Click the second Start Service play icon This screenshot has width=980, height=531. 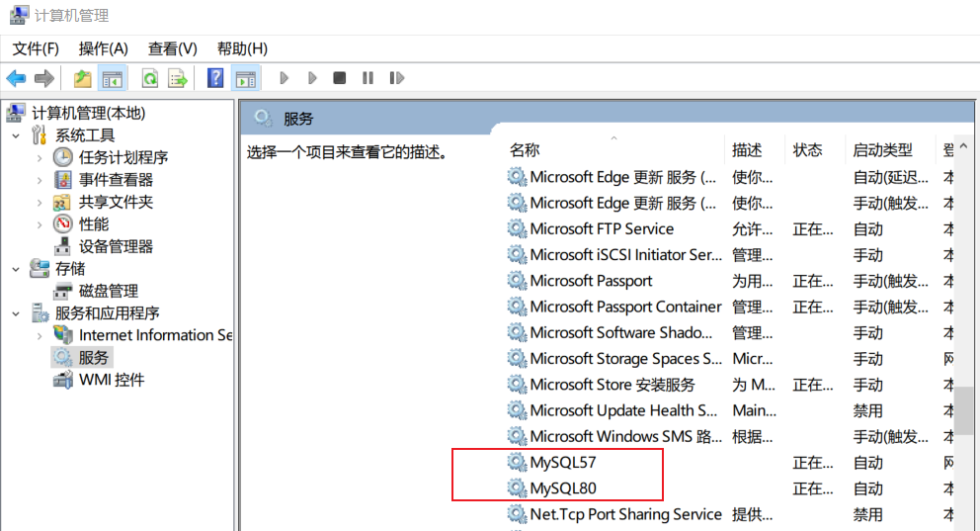(312, 78)
